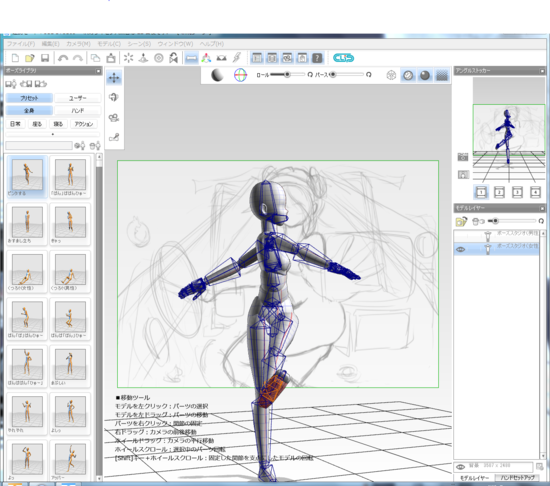Click the concentric circle target icon

pos(159,58)
